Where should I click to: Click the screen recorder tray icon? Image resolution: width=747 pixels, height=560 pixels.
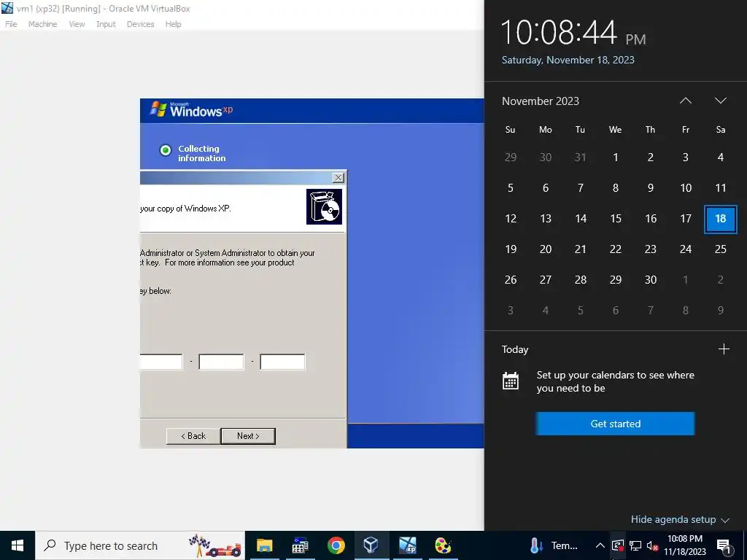tap(617, 545)
